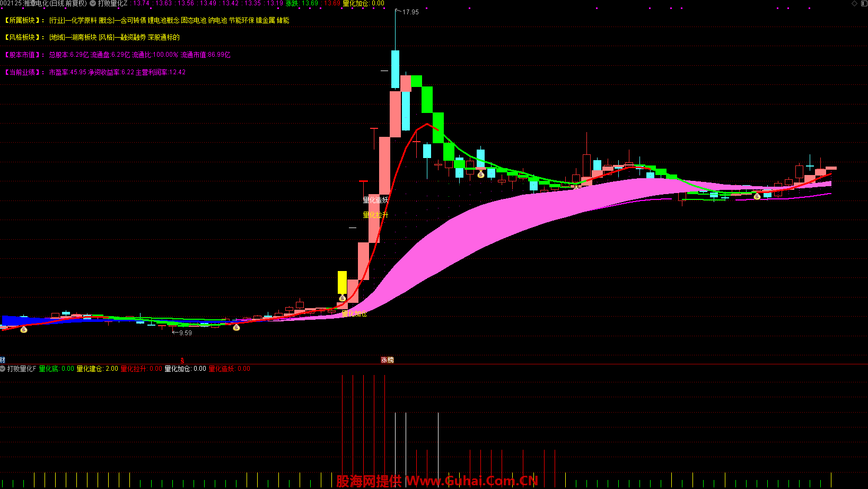Click the 量化加仓: 0.00 value in the top header
868x489 pixels.
(x=364, y=3)
